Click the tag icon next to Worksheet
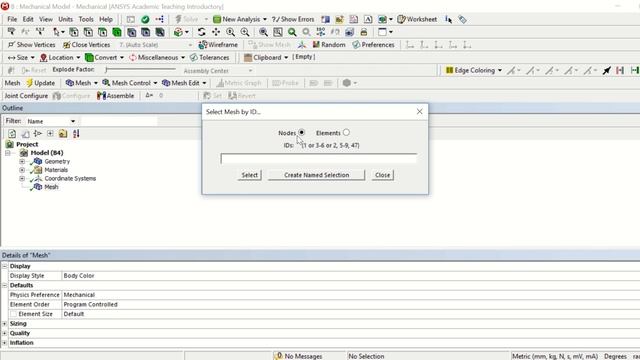640x360 pixels. (462, 19)
